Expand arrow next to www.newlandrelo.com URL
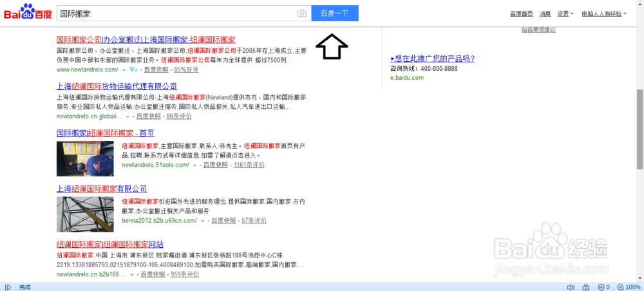This screenshot has height=291, width=644. click(x=124, y=70)
